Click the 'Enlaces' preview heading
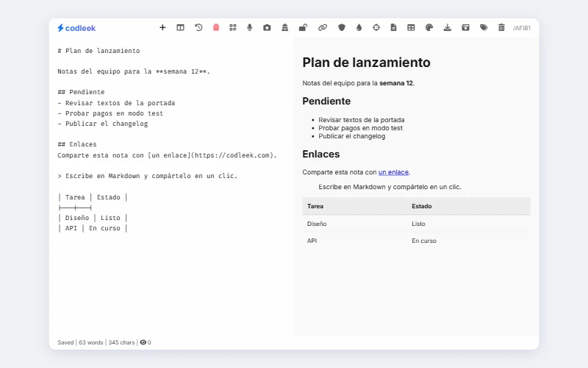The width and height of the screenshot is (588, 368). coord(321,155)
